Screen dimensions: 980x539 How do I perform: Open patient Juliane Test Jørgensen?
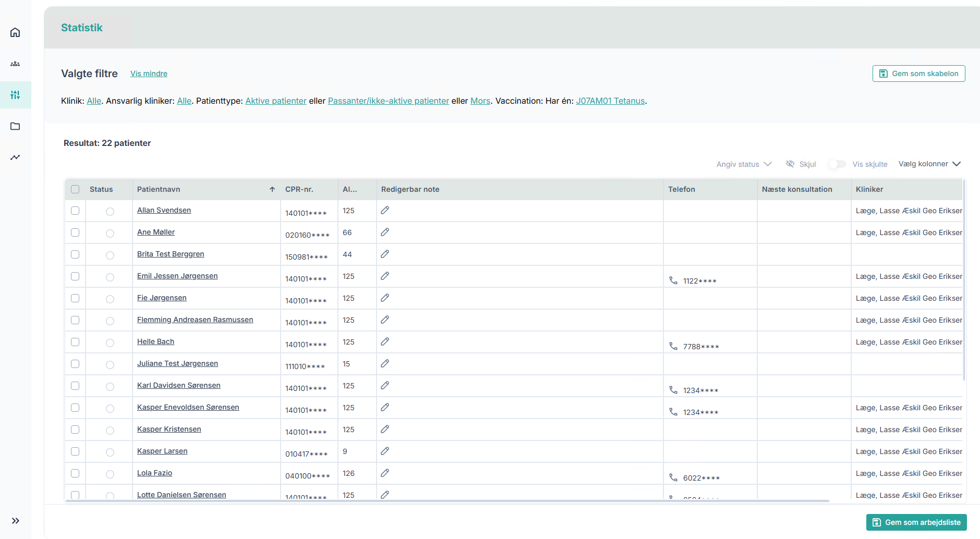pyautogui.click(x=177, y=363)
